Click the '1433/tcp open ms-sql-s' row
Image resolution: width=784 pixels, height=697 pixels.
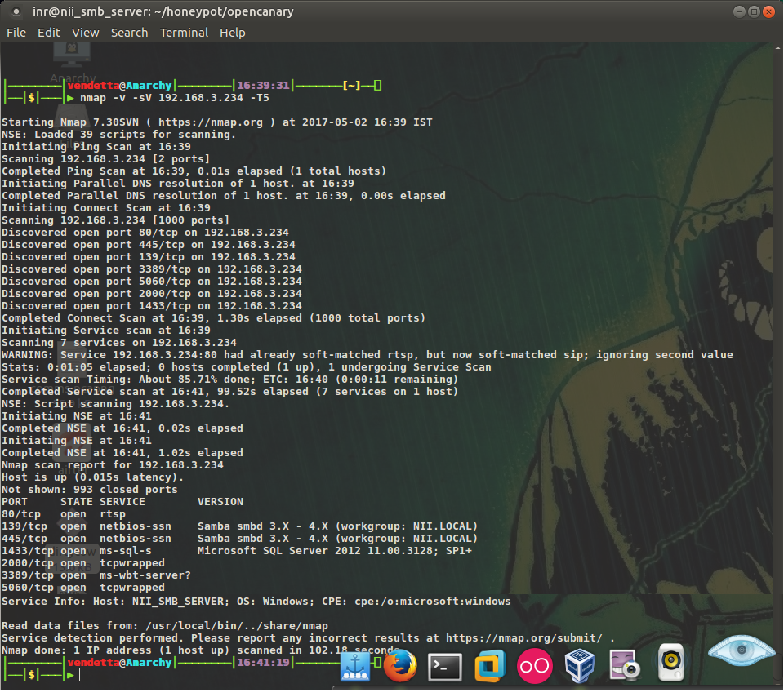pyautogui.click(x=237, y=551)
